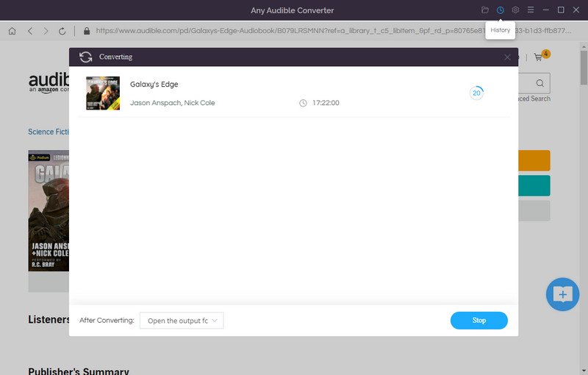This screenshot has width=588, height=375.
Task: Click the Converting sync arrows icon
Action: pyautogui.click(x=86, y=57)
